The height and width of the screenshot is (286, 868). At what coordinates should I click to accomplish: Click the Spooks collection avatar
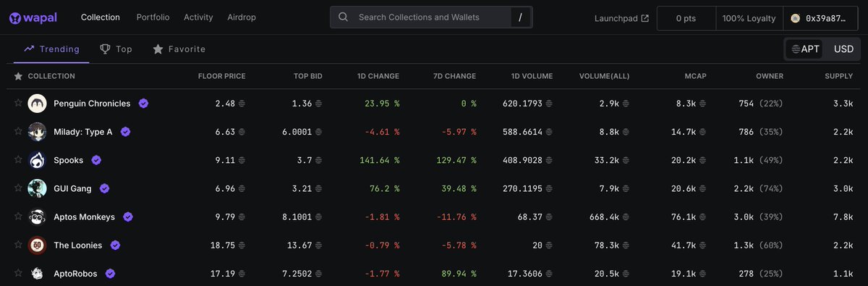38,160
